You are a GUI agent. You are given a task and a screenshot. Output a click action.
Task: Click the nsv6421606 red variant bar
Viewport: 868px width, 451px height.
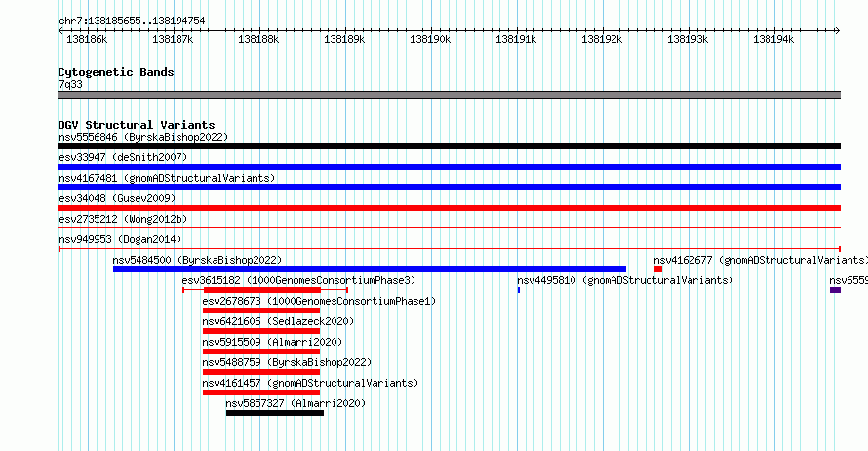(x=261, y=331)
